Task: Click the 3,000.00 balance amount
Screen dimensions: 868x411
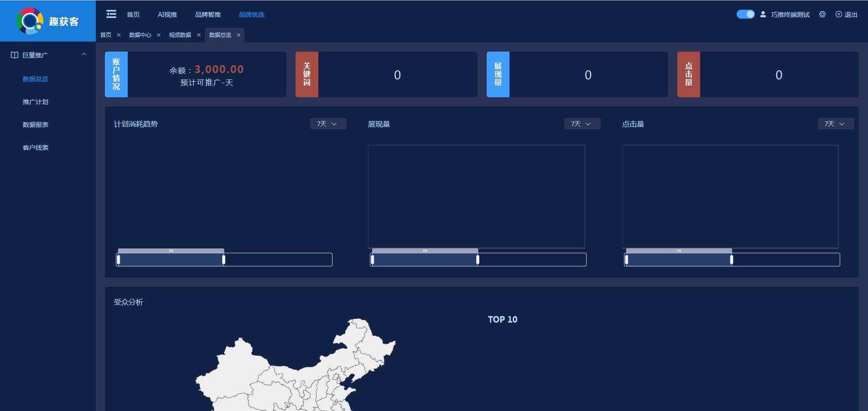Action: [x=219, y=69]
